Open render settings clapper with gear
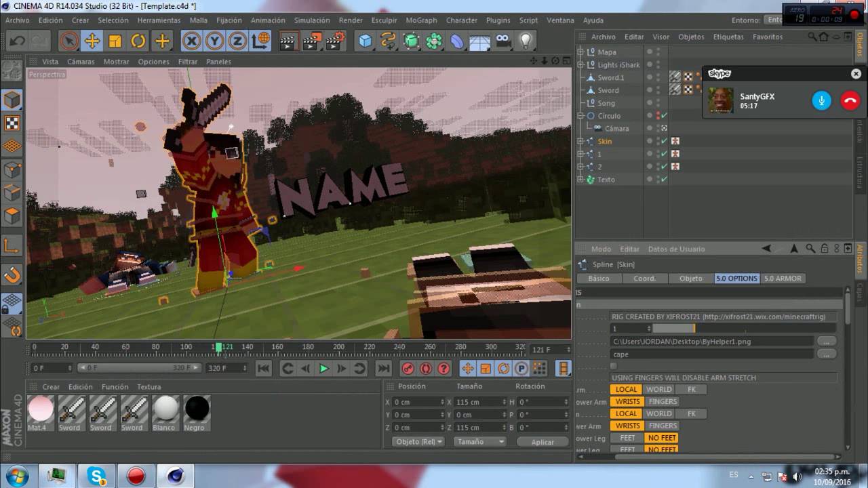 pos(335,41)
